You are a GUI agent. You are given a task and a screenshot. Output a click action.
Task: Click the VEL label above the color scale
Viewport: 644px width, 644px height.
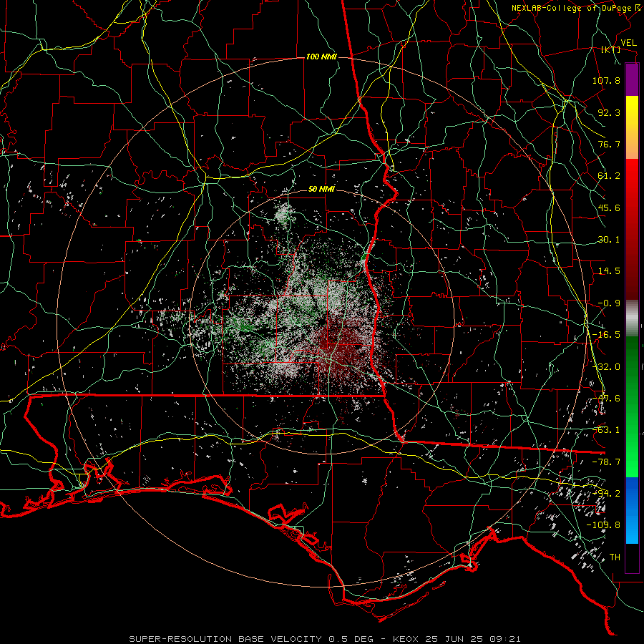coord(628,43)
